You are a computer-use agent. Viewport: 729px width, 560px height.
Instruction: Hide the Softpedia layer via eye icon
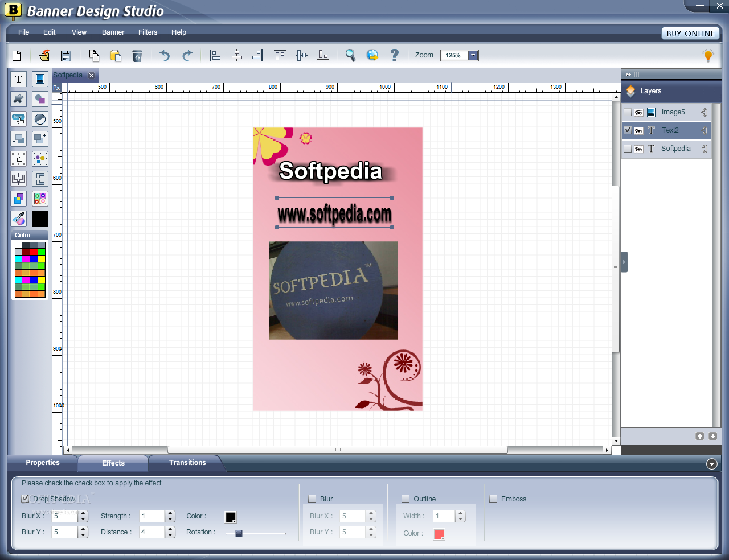click(x=639, y=149)
